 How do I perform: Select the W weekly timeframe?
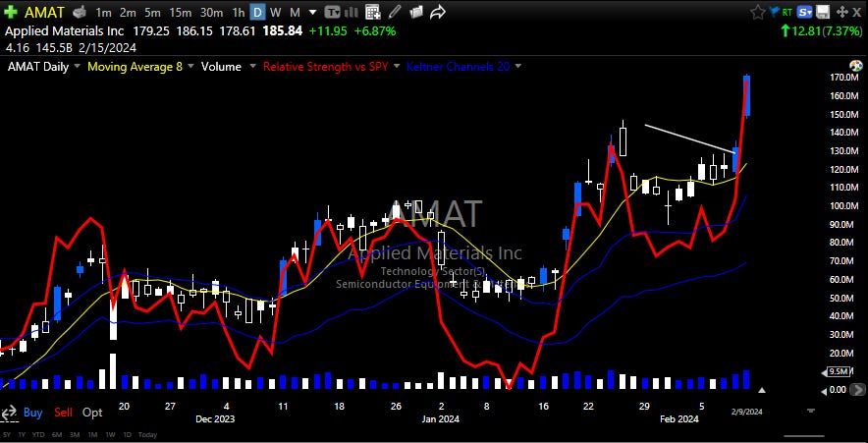click(x=276, y=12)
